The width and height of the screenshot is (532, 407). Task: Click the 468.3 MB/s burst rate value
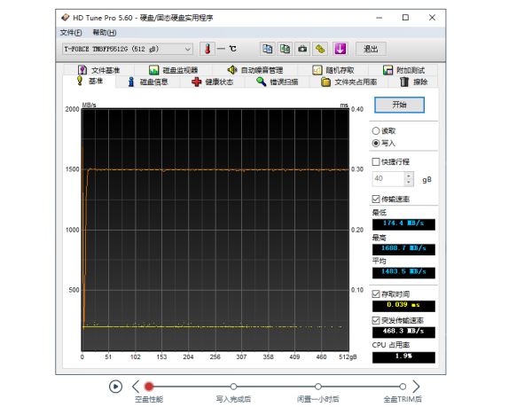click(x=403, y=332)
